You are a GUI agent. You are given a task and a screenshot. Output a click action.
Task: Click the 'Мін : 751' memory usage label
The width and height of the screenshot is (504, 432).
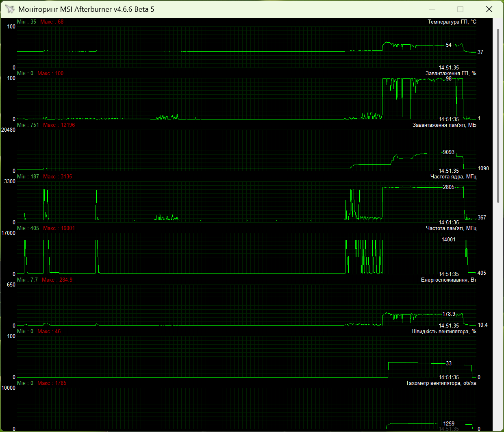(28, 125)
